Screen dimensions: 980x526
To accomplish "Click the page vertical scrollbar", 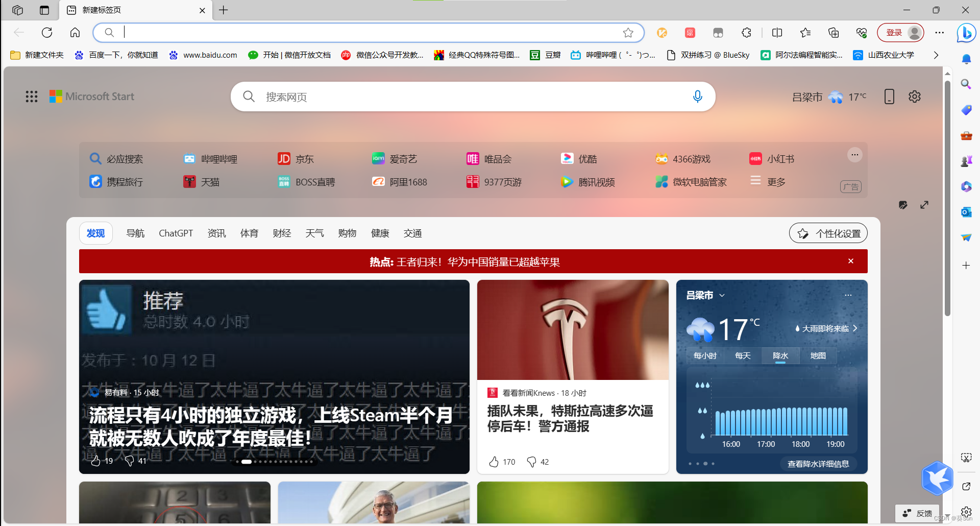I will pyautogui.click(x=947, y=199).
